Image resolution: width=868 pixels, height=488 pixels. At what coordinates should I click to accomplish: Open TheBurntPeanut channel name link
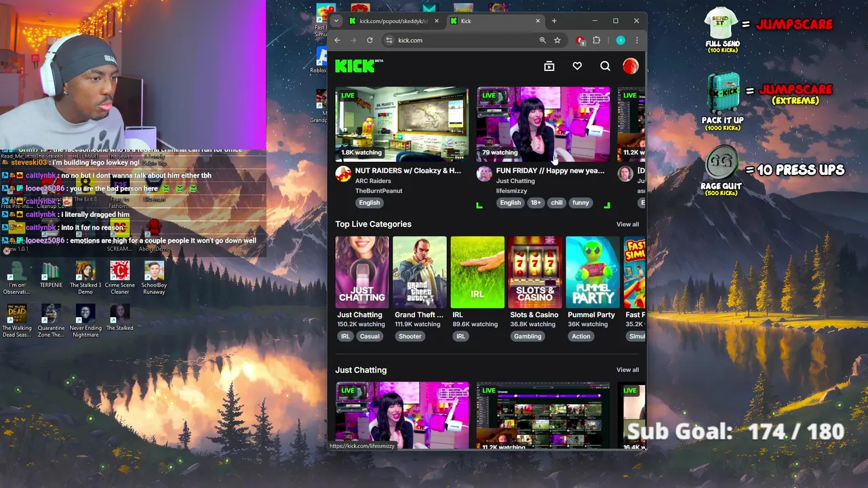(x=378, y=191)
